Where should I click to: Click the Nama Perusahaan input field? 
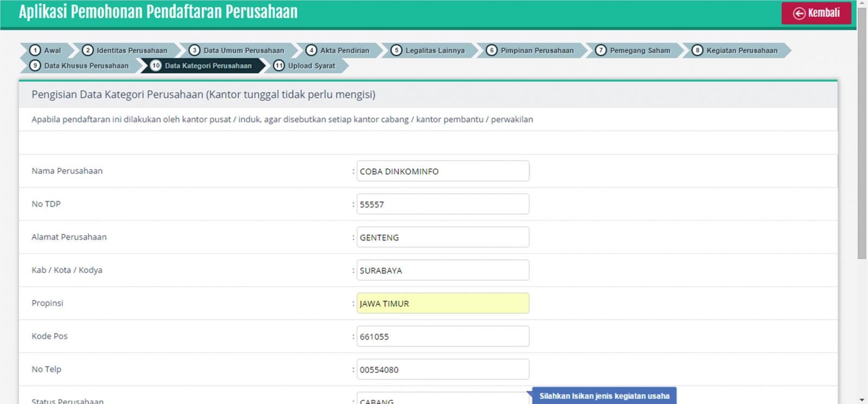(x=443, y=171)
